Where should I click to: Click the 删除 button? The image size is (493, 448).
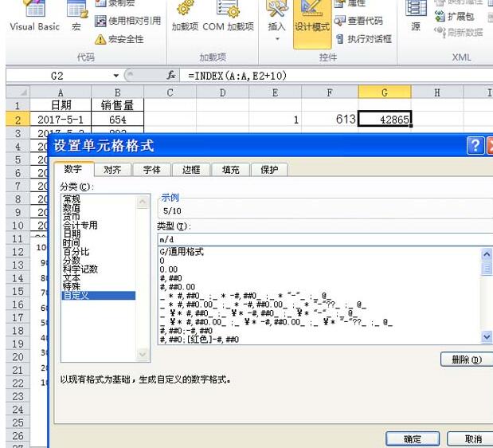(467, 360)
